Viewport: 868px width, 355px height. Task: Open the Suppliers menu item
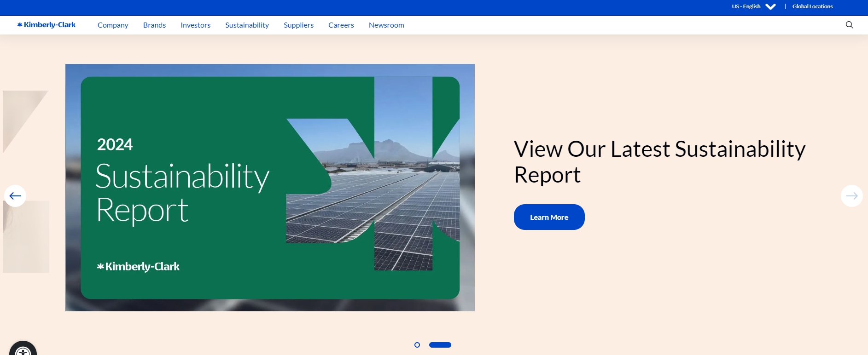pyautogui.click(x=298, y=25)
